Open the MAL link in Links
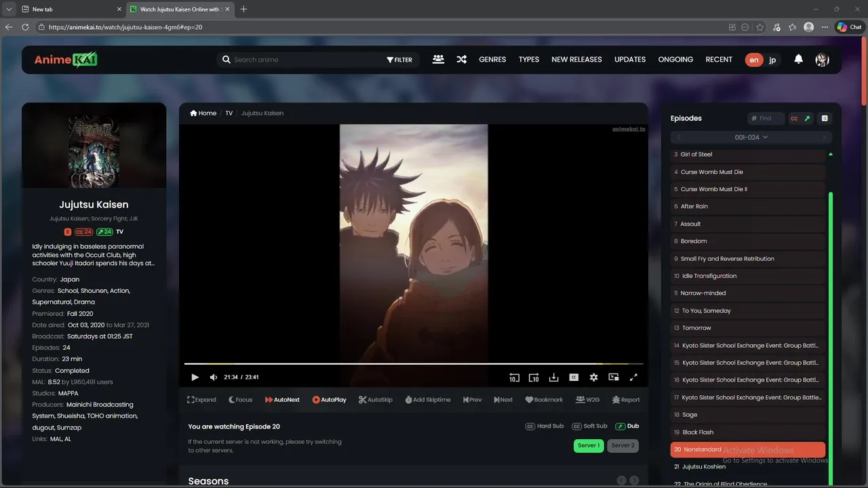The width and height of the screenshot is (868, 488). pos(55,439)
